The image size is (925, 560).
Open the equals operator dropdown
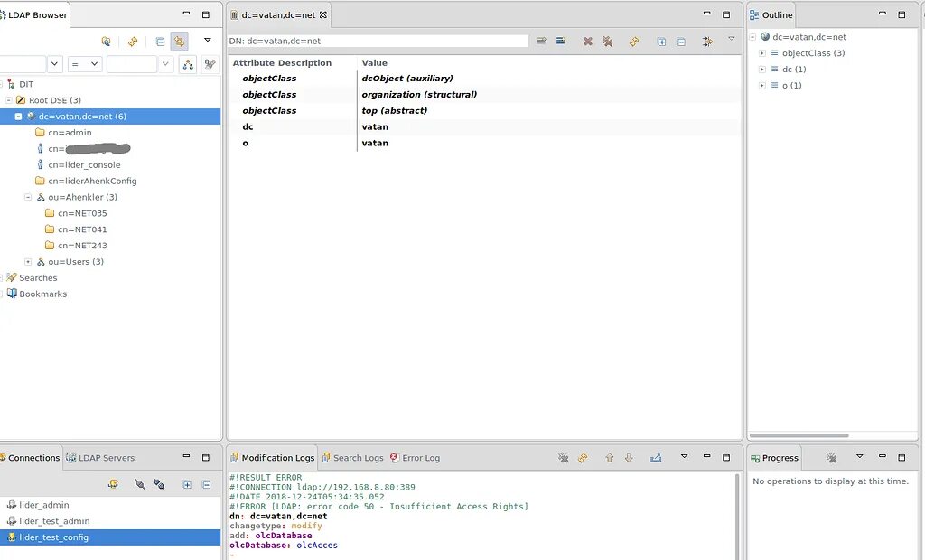(x=85, y=64)
